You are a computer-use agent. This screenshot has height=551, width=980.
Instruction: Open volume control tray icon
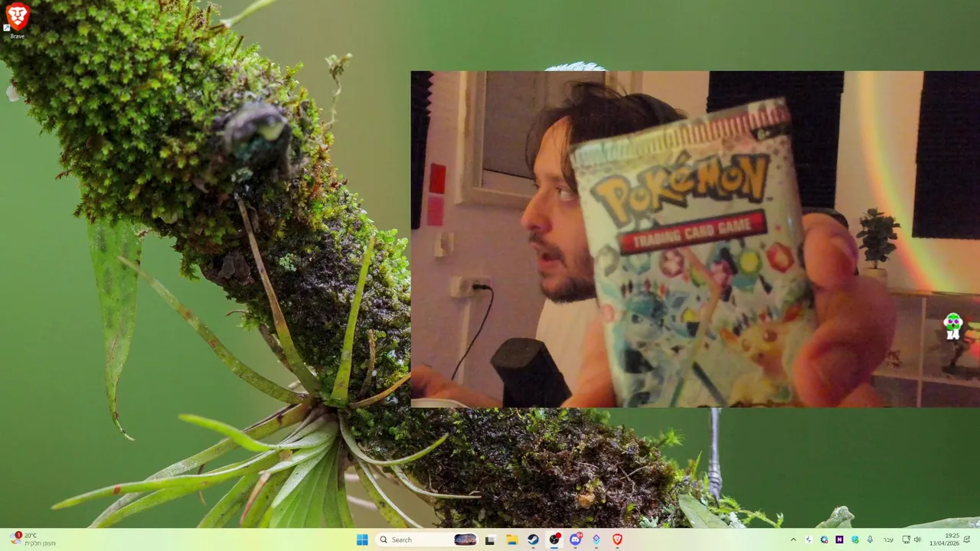[917, 540]
